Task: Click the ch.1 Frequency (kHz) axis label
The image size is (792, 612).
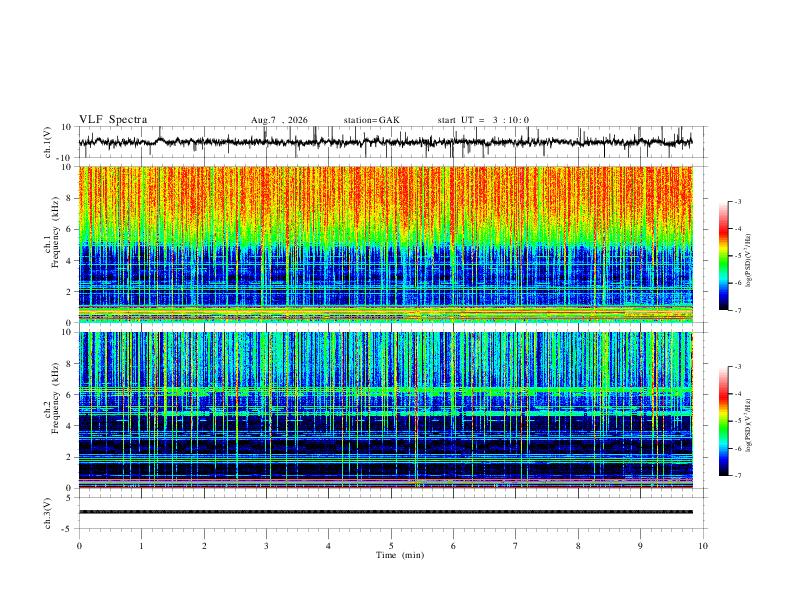Action: (x=51, y=244)
